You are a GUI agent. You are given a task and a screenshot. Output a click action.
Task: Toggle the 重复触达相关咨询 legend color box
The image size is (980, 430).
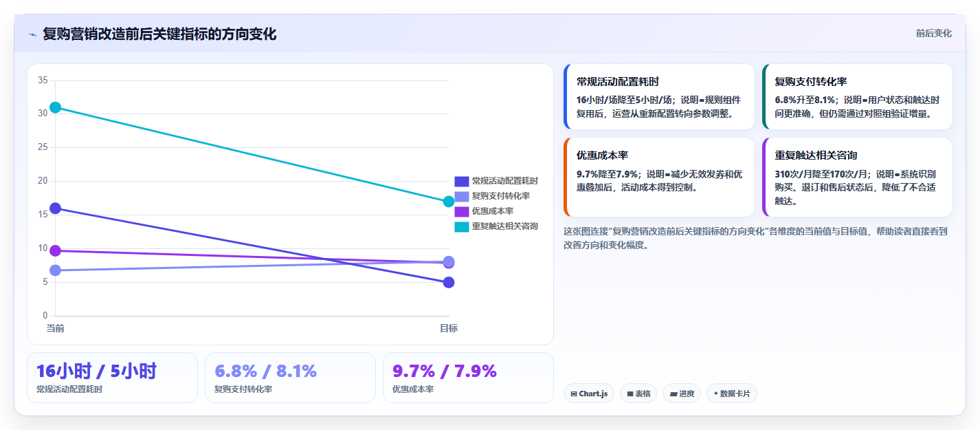pyautogui.click(x=462, y=226)
